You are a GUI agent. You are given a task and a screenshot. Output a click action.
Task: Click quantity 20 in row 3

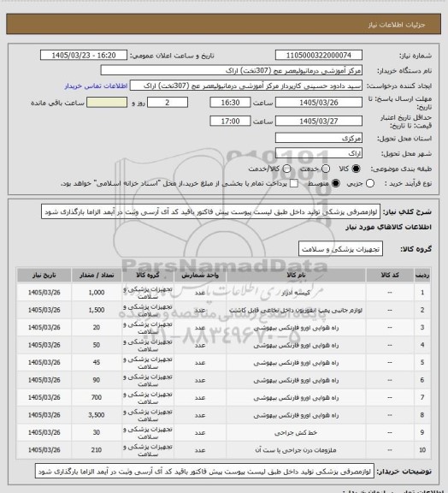(x=97, y=327)
